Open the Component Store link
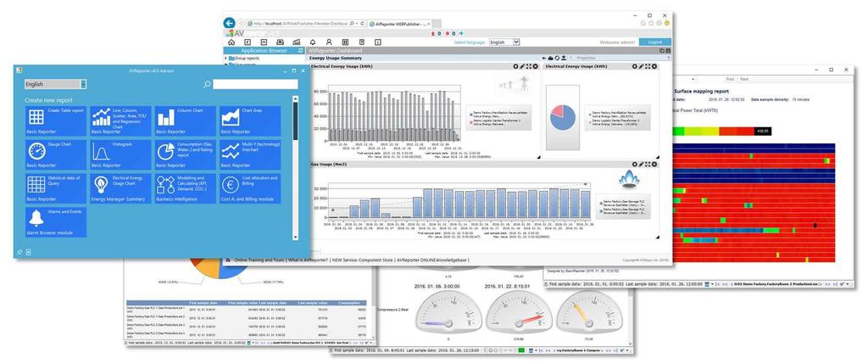The image size is (868, 364). pyautogui.click(x=361, y=260)
